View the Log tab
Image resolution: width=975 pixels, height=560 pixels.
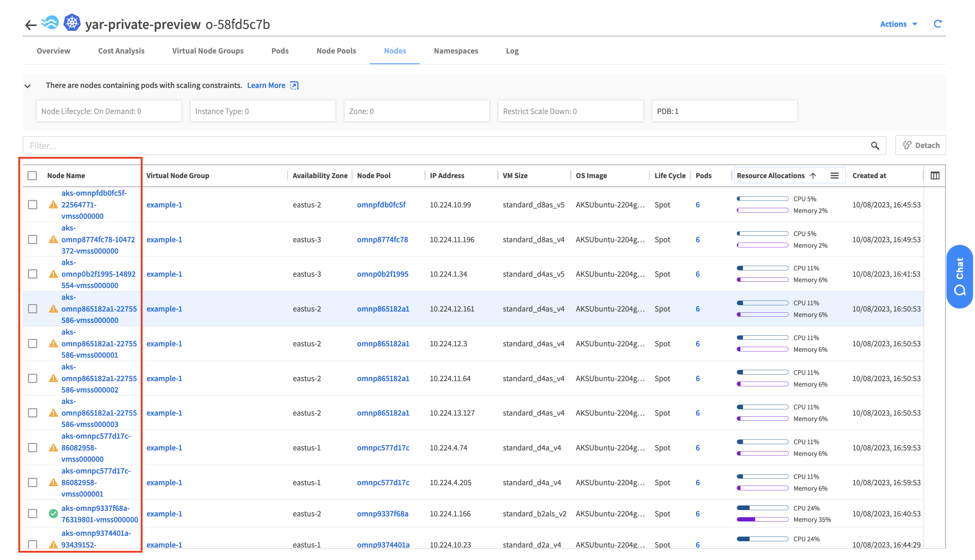[x=512, y=51]
